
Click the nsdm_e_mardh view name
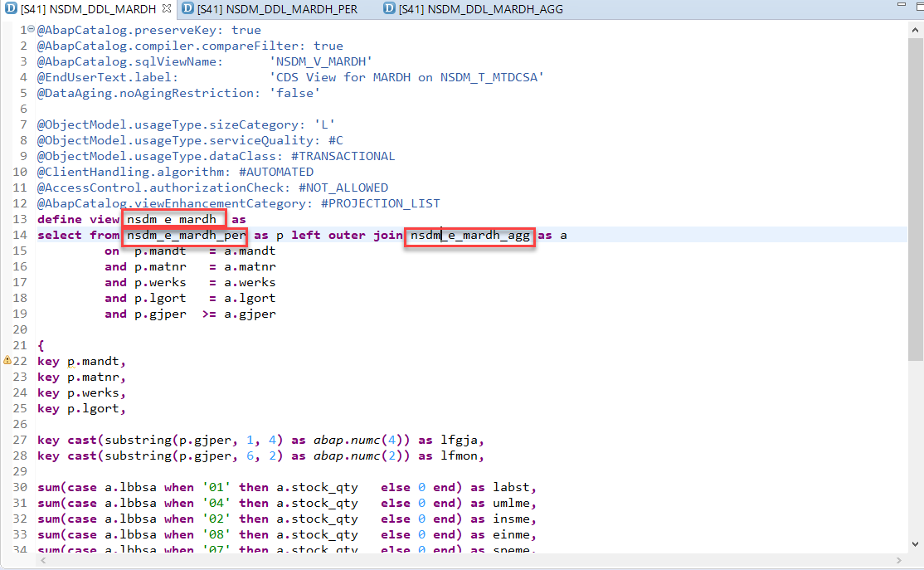tap(174, 220)
